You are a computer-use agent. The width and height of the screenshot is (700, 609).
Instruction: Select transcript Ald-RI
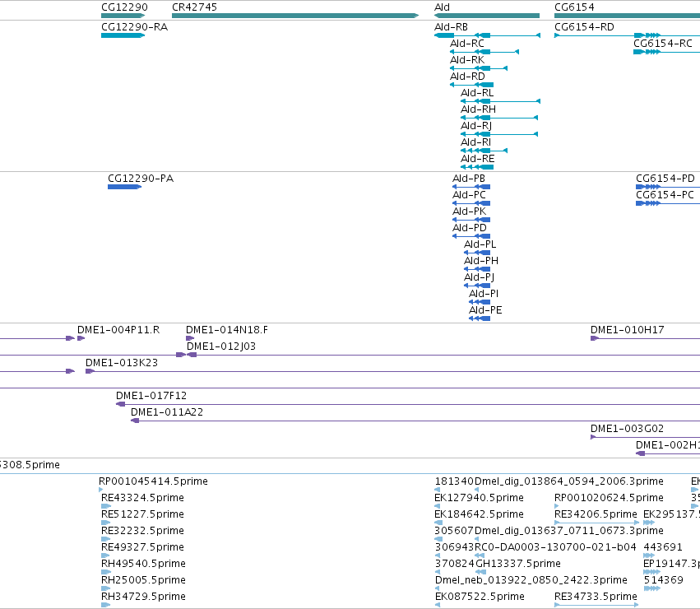tap(475, 142)
